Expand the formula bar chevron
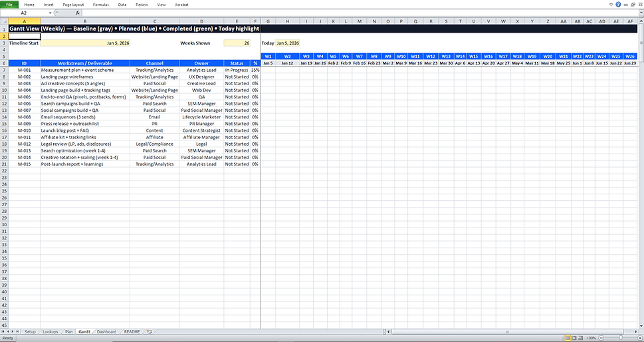The height and width of the screenshot is (342, 644). click(x=641, y=13)
